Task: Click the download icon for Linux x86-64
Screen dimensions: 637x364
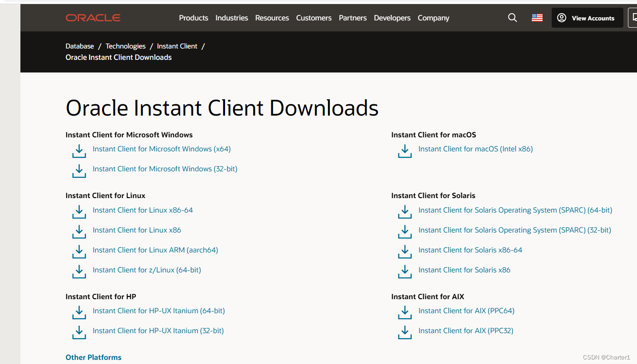Action: [79, 212]
